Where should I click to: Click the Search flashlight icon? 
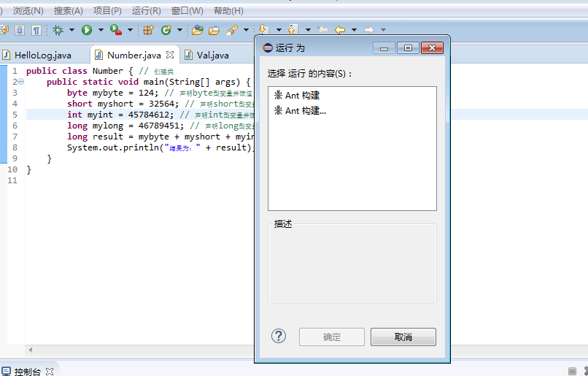(x=232, y=30)
